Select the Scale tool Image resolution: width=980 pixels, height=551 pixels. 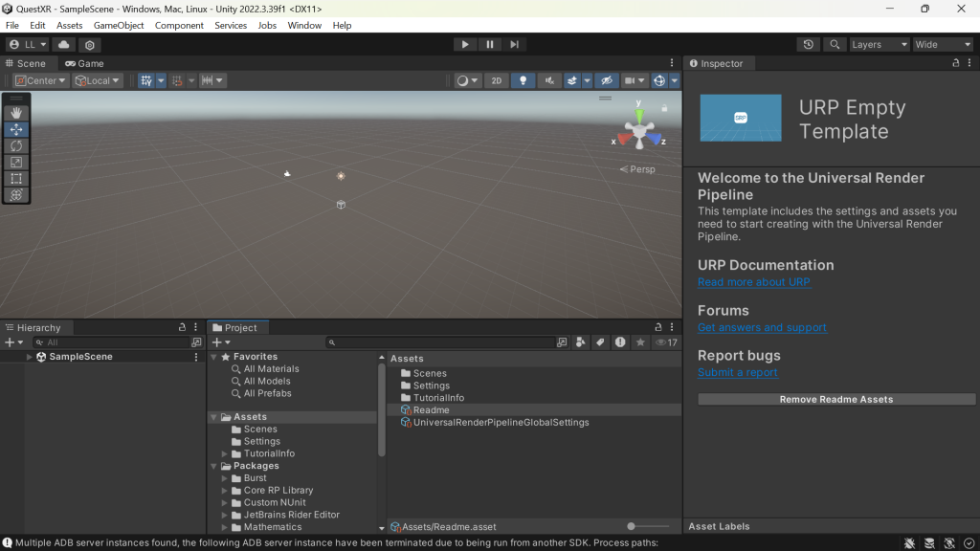click(x=16, y=162)
